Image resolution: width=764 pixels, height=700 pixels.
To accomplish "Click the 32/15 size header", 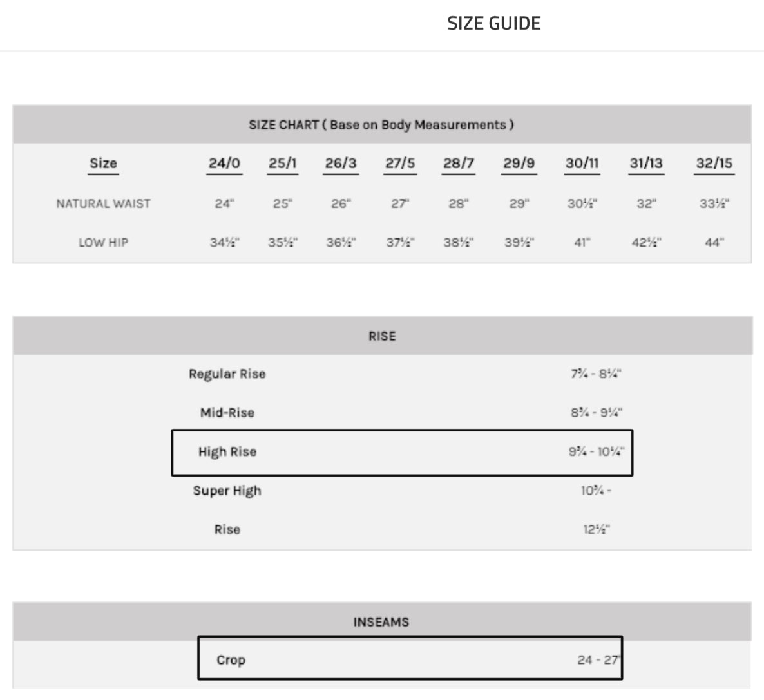I will (x=714, y=163).
